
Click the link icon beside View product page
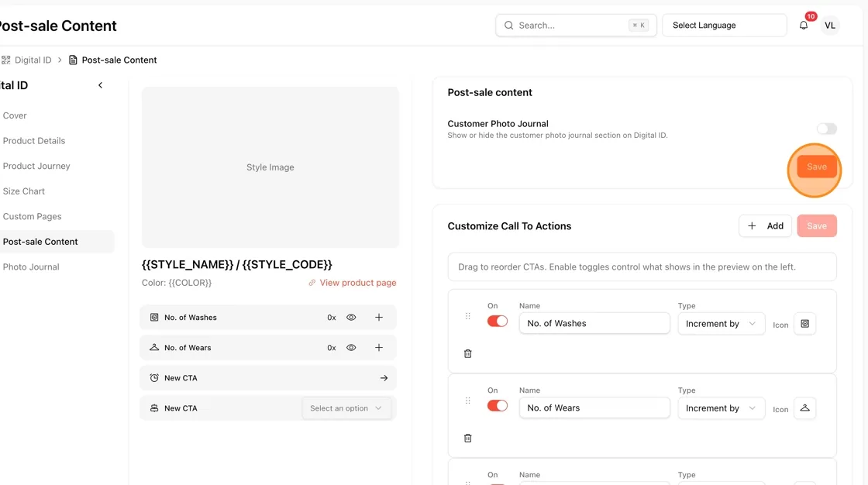pyautogui.click(x=312, y=283)
